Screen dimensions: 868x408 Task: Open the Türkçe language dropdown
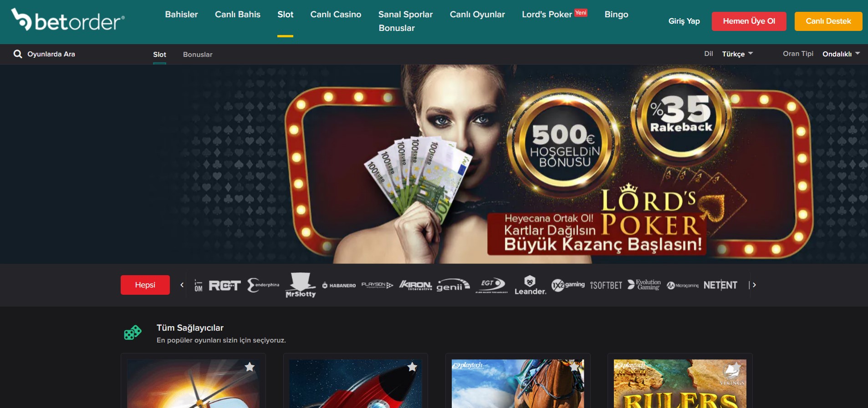pos(737,54)
